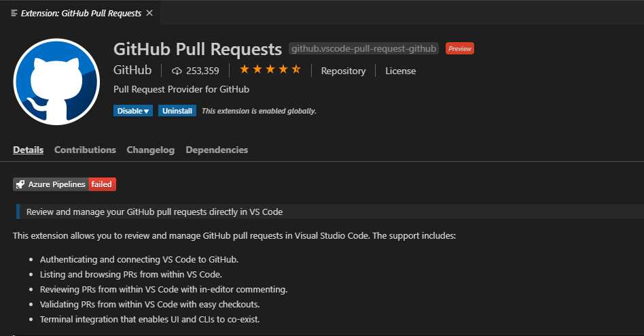644x336 pixels.
Task: Click the github.vscode-pull-request-github identifier label
Action: [363, 48]
